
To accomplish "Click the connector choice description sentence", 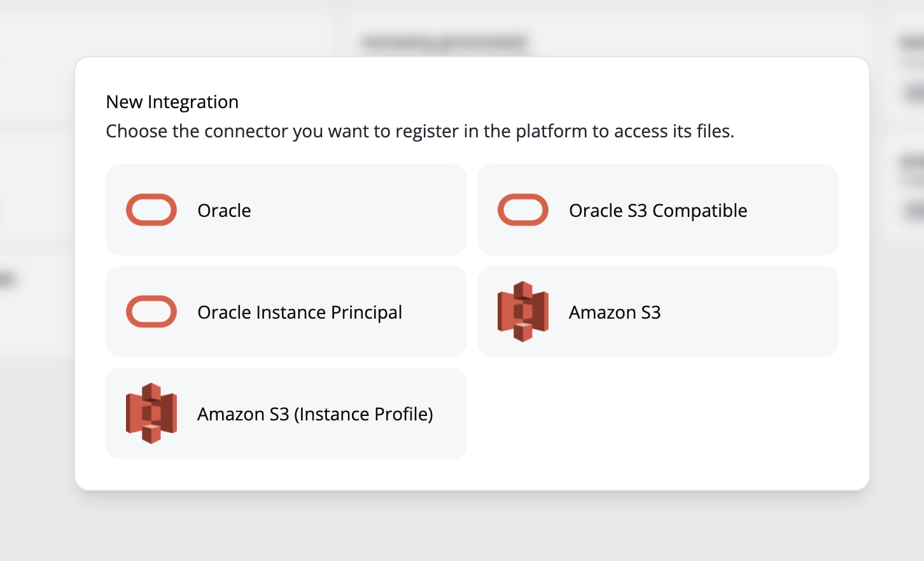I will click(420, 131).
